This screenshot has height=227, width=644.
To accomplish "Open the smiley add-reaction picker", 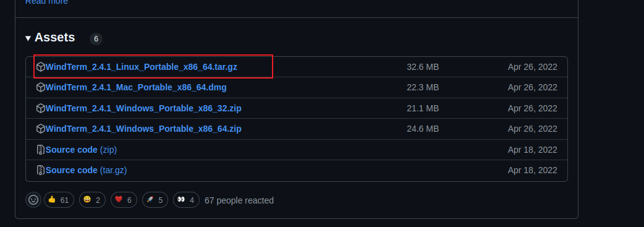I will pos(33,200).
